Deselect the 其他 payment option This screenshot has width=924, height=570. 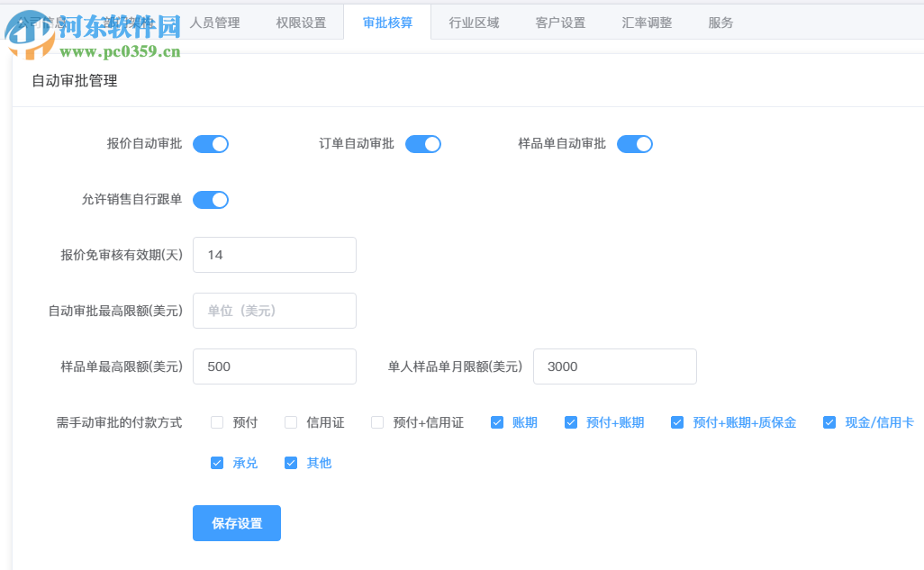290,462
